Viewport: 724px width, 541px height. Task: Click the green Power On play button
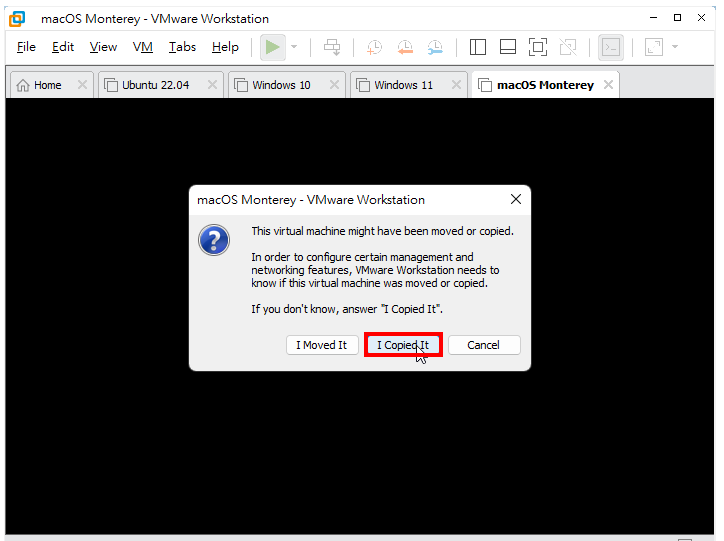(x=272, y=47)
